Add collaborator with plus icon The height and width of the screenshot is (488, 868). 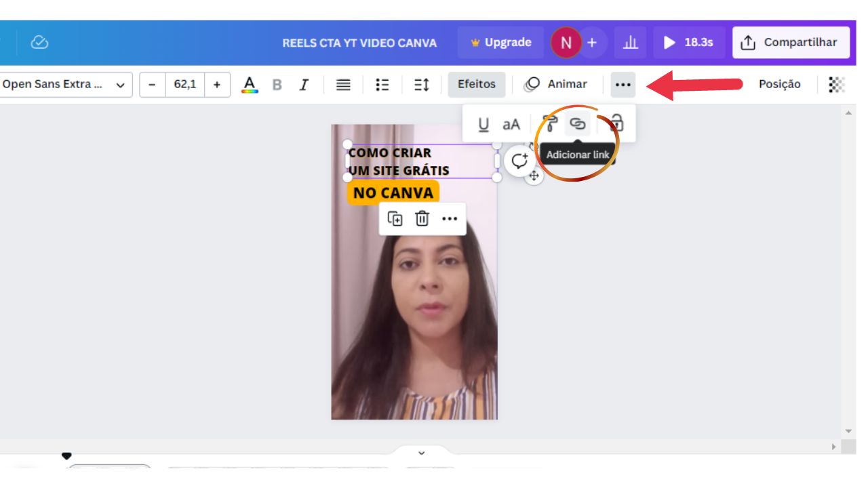(x=592, y=43)
